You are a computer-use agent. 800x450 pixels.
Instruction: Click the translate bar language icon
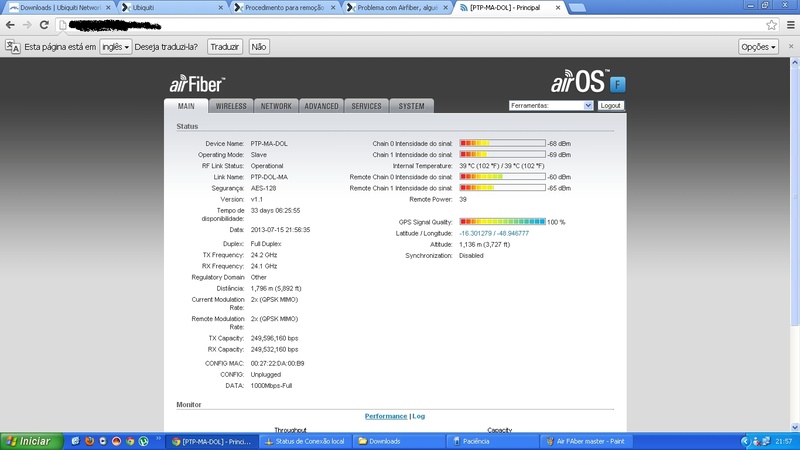[13, 46]
